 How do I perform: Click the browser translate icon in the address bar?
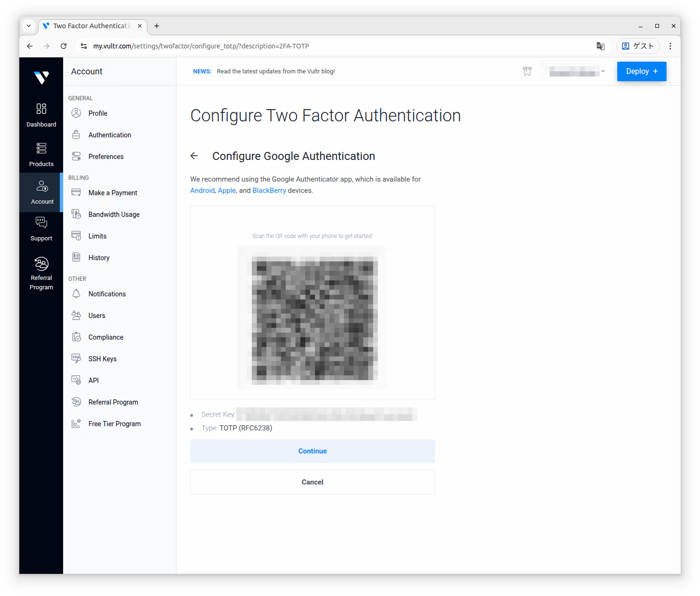click(601, 46)
